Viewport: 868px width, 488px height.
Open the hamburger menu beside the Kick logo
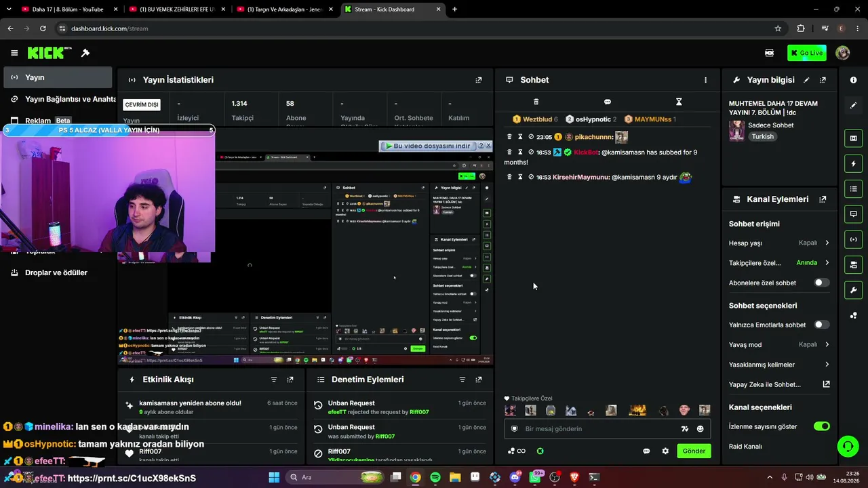[14, 53]
